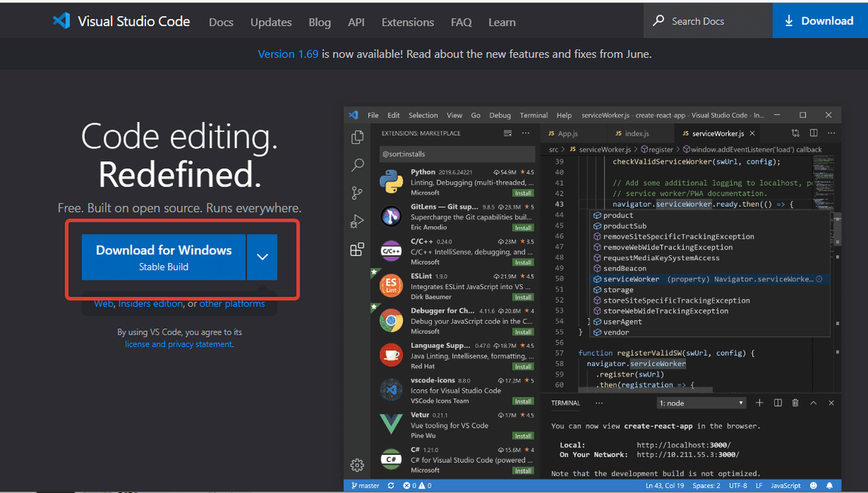The image size is (868, 493).
Task: Install the C/C++ extension
Action: (523, 262)
